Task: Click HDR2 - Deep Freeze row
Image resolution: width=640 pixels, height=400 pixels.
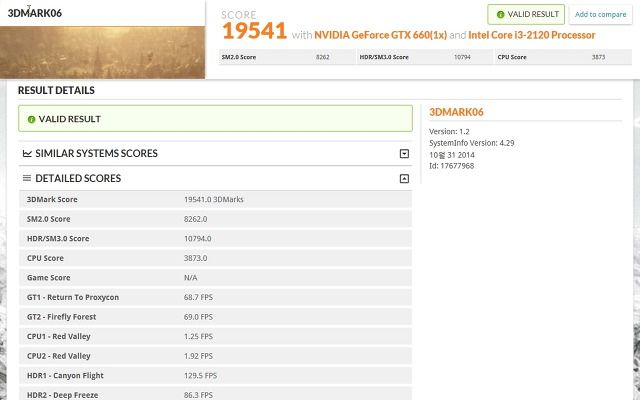Action: point(215,394)
